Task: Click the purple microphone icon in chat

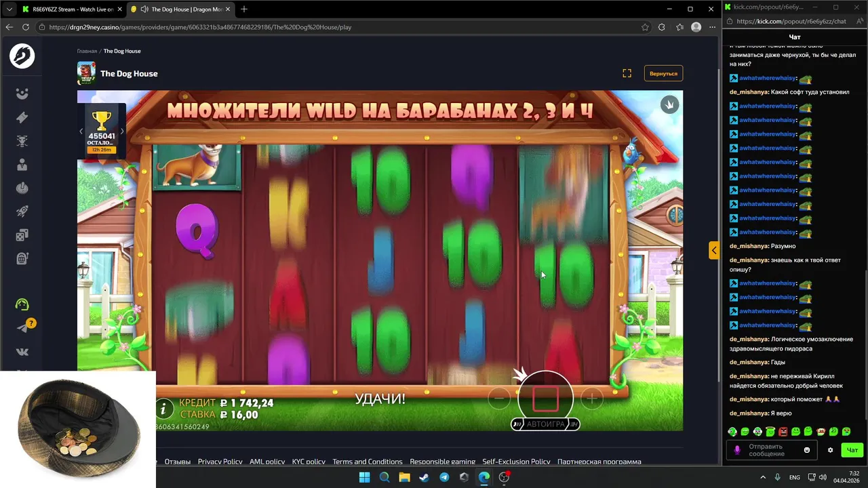Action: click(737, 450)
